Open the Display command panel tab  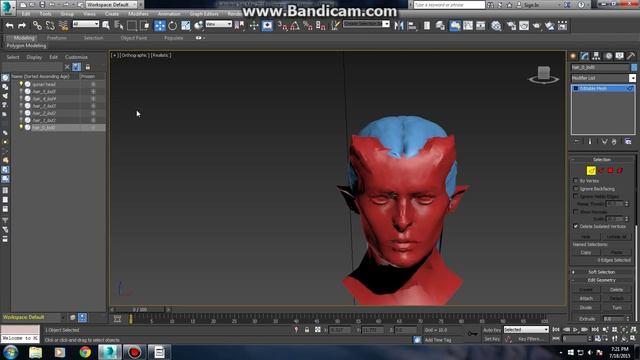click(x=620, y=56)
